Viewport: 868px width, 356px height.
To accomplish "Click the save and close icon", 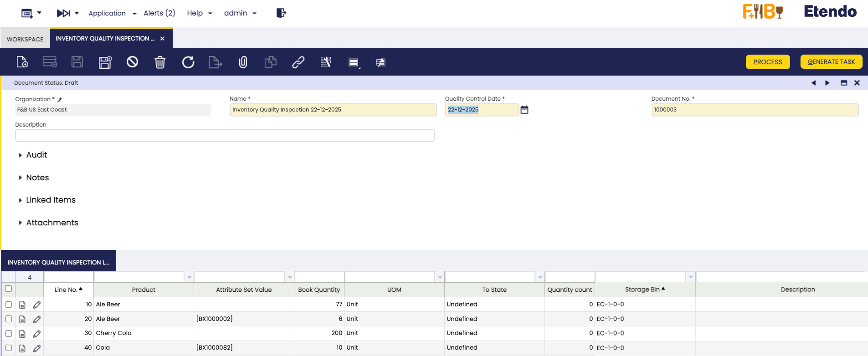I will click(x=105, y=62).
